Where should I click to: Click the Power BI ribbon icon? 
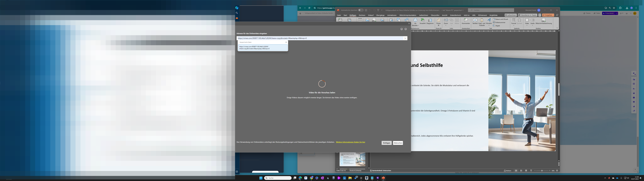[438, 22]
